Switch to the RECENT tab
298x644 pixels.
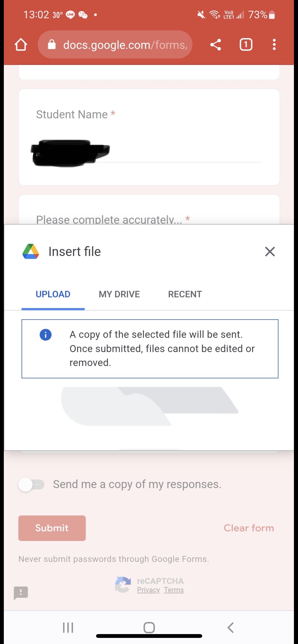tap(185, 294)
